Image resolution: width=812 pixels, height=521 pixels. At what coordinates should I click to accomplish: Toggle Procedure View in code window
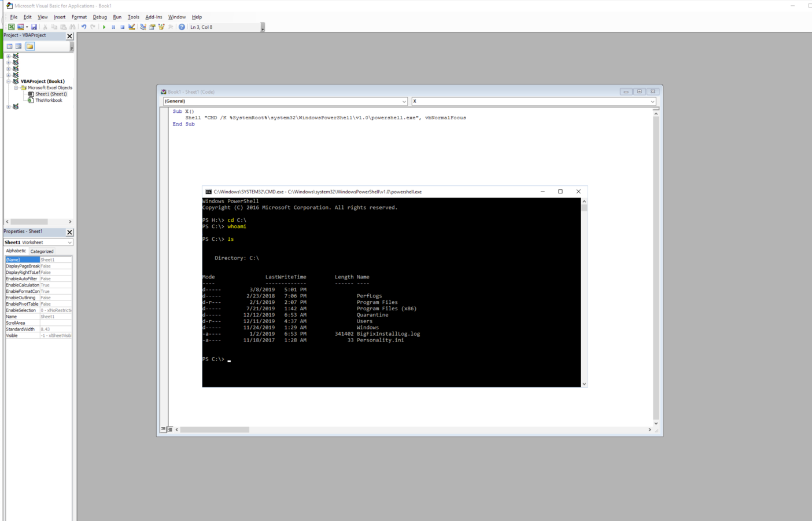(163, 430)
